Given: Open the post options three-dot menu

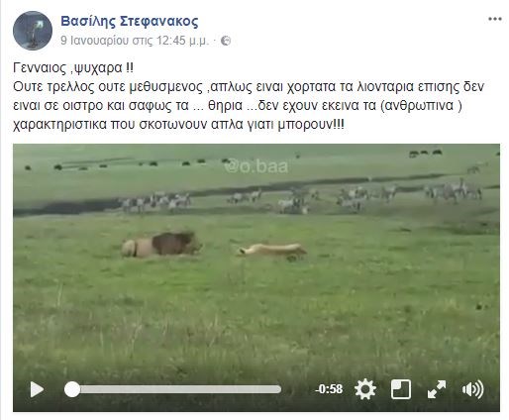Looking at the screenshot, I should click(x=495, y=19).
